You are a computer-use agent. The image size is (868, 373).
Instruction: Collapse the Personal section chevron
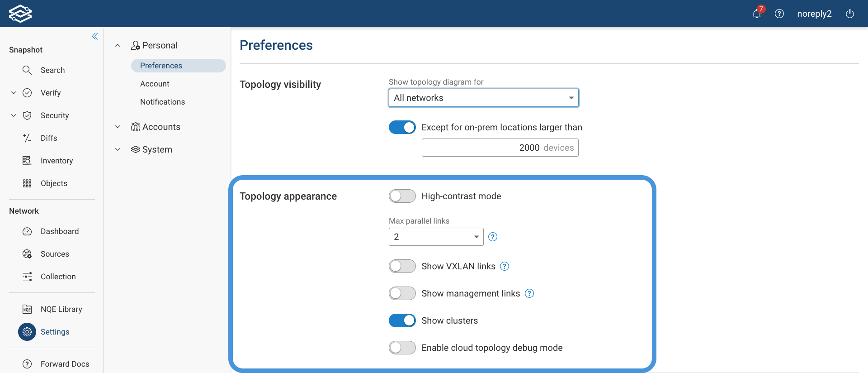click(x=118, y=45)
